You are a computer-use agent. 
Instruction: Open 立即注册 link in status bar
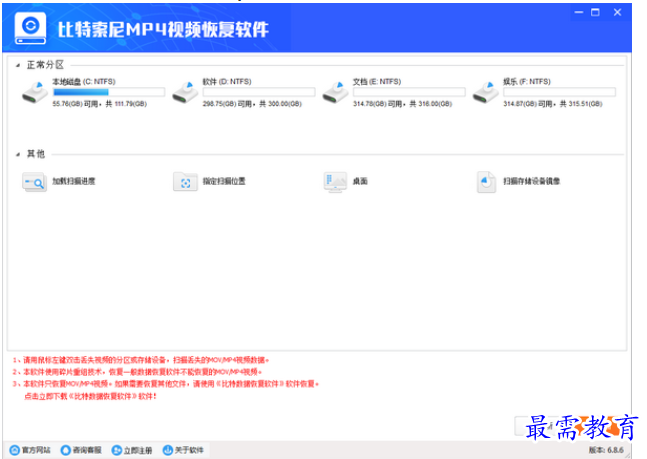pos(138,450)
